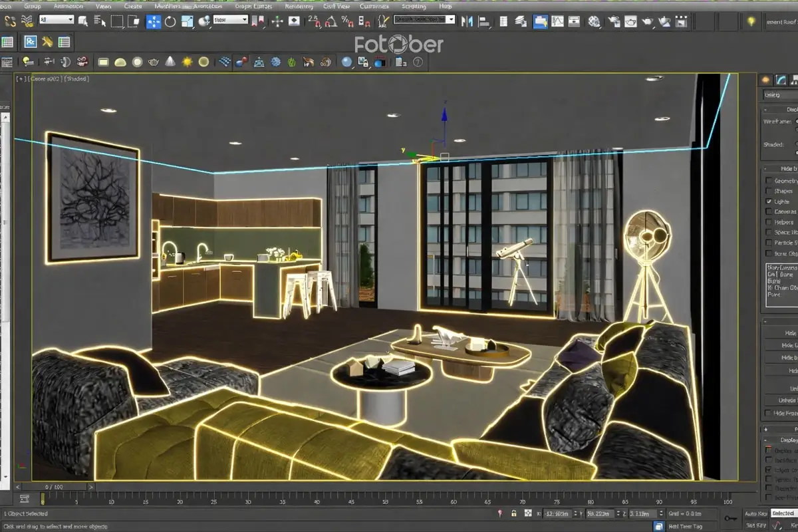
Task: Activate the Rotate tool in main toolbar
Action: (170, 21)
